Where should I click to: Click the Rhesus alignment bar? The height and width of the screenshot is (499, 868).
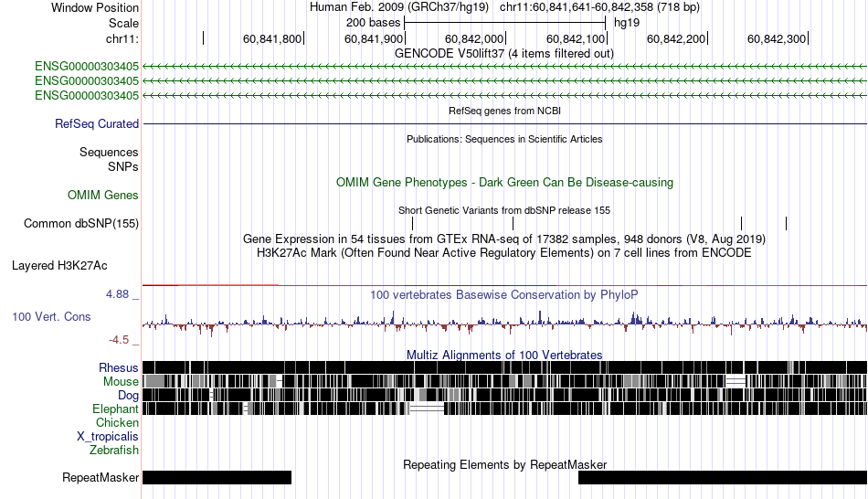pos(505,367)
